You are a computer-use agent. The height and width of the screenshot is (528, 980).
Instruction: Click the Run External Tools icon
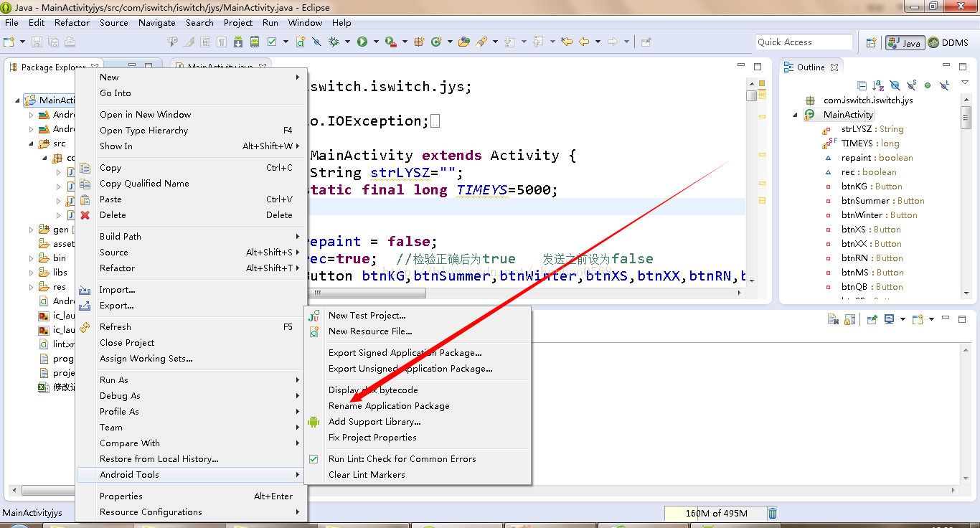[x=391, y=42]
